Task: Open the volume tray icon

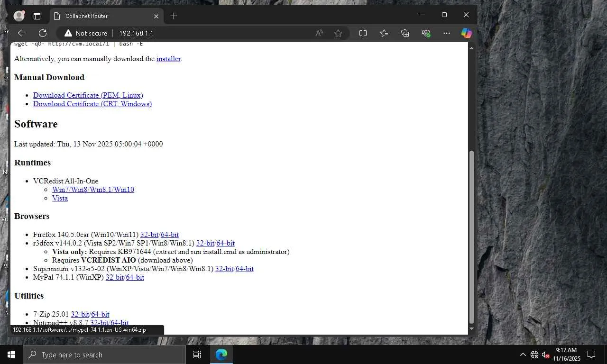Action: click(x=545, y=355)
